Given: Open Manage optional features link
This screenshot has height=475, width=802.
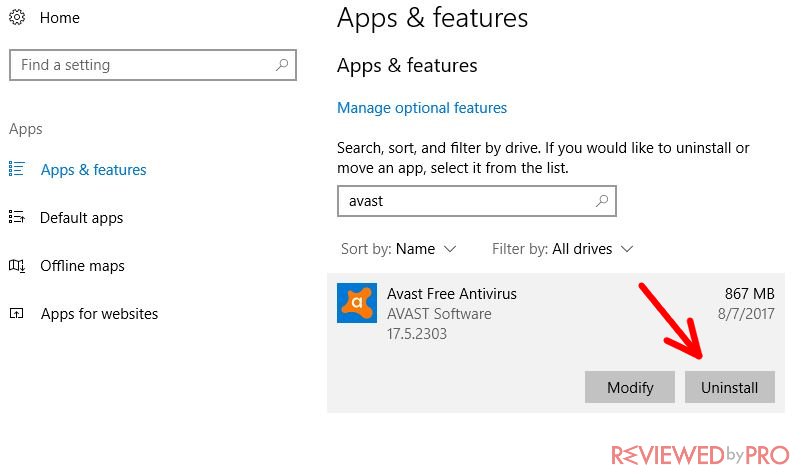Looking at the screenshot, I should click(422, 108).
